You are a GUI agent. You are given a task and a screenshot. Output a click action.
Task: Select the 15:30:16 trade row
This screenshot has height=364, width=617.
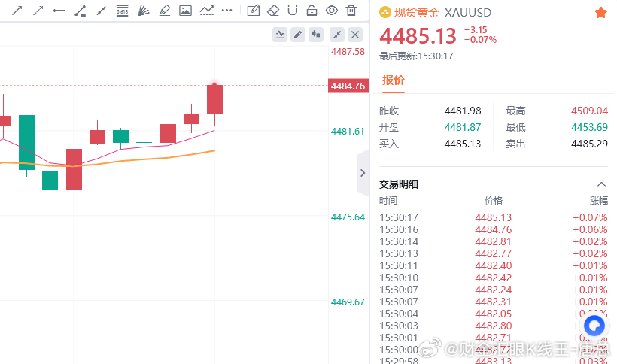click(x=494, y=229)
